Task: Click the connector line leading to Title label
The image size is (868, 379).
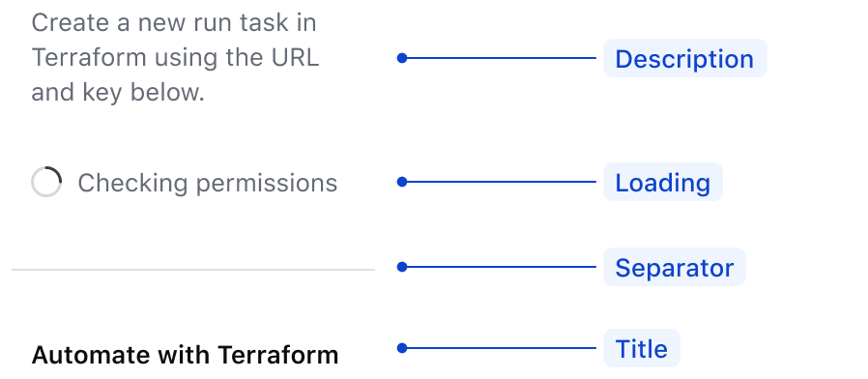Action: coord(502,348)
